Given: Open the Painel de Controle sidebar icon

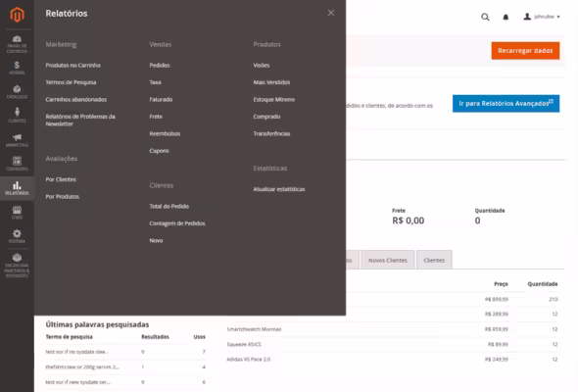Looking at the screenshot, I should point(17,44).
